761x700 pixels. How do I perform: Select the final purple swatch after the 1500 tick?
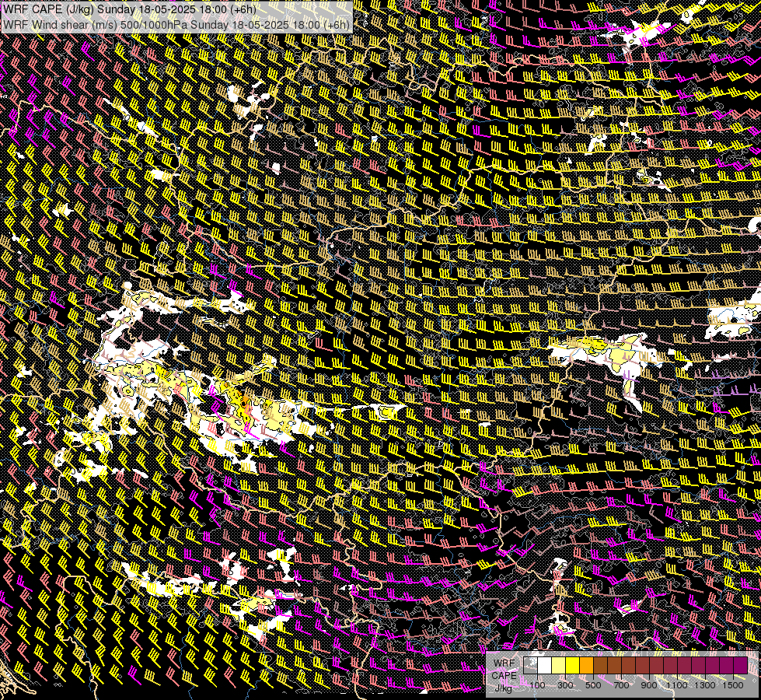point(740,665)
